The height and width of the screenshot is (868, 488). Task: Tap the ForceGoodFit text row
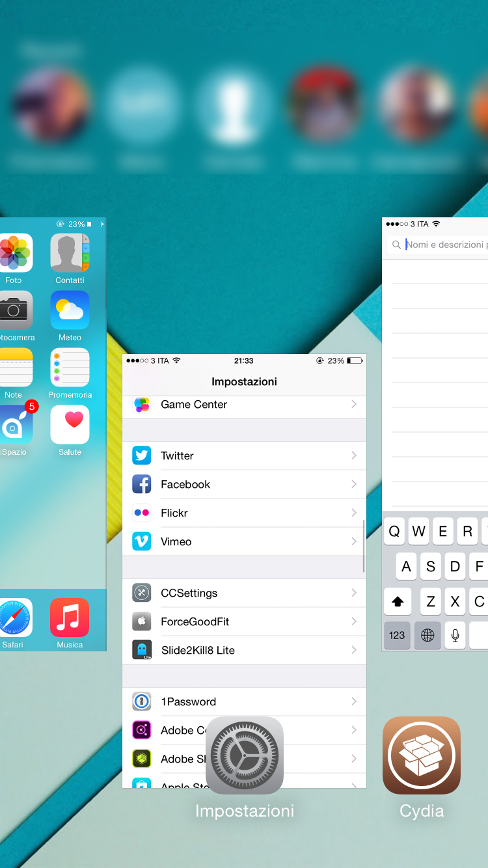coord(195,621)
